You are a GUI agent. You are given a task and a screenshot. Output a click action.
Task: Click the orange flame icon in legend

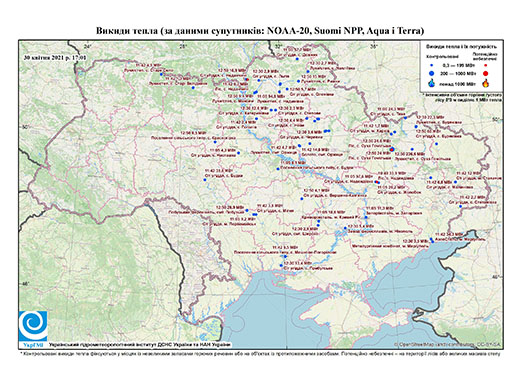click(486, 83)
